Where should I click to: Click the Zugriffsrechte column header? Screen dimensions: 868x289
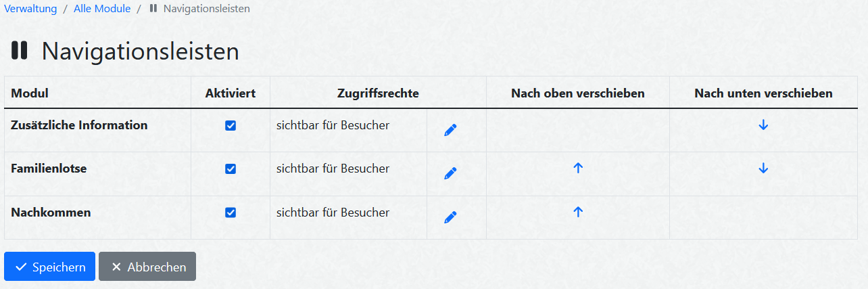coord(378,93)
